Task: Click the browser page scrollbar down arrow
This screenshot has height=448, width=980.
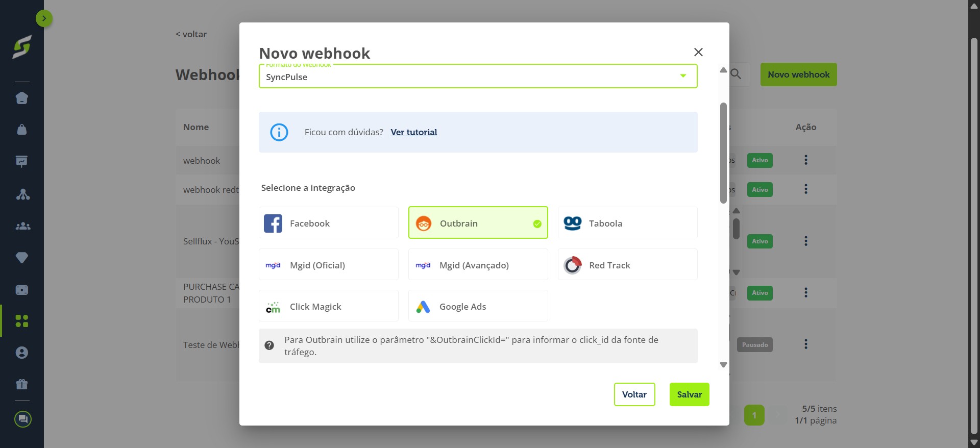Action: [x=974, y=442]
